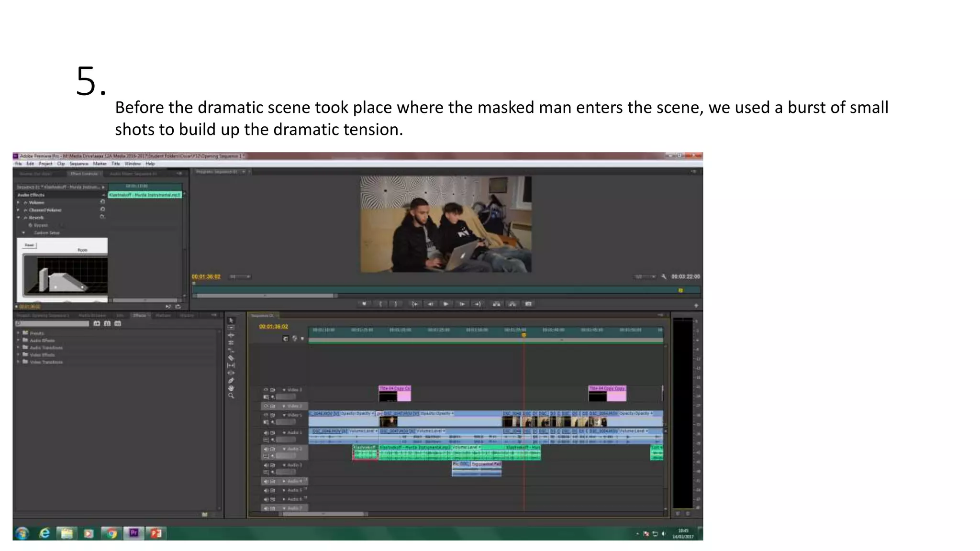
Task: Select the Slip tool
Action: point(231,365)
